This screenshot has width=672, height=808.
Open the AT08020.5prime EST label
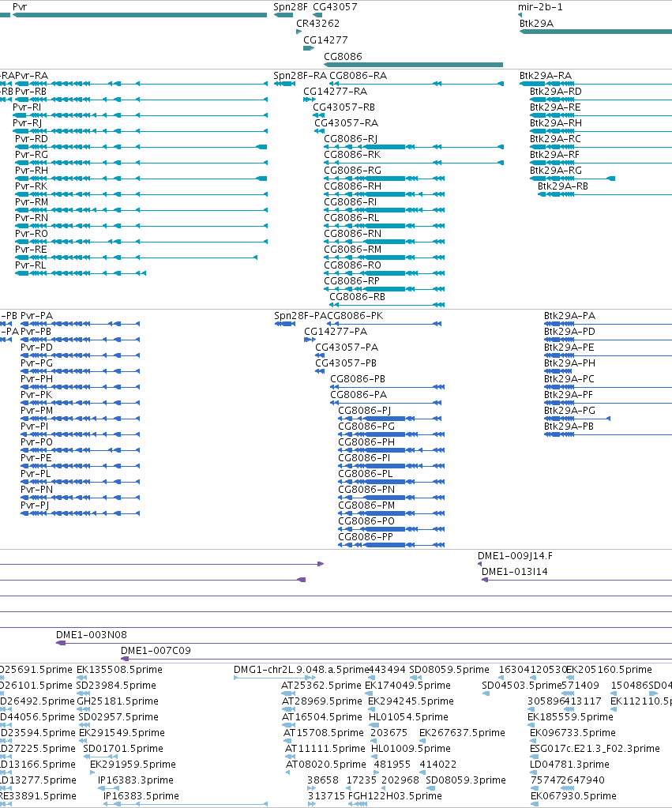pos(326,765)
